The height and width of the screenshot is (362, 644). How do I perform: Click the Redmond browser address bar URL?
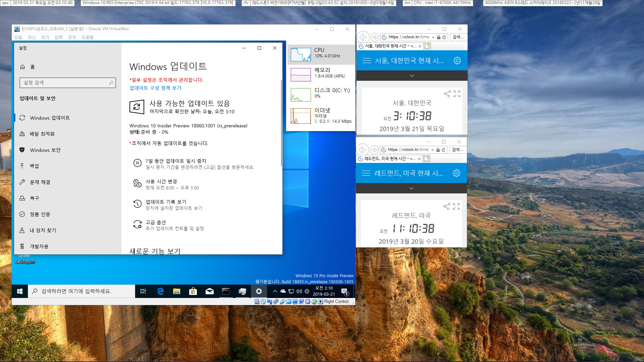[408, 150]
